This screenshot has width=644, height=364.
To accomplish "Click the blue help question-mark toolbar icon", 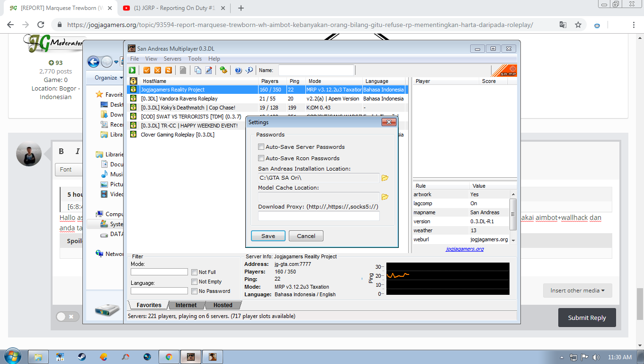I will (x=238, y=70).
